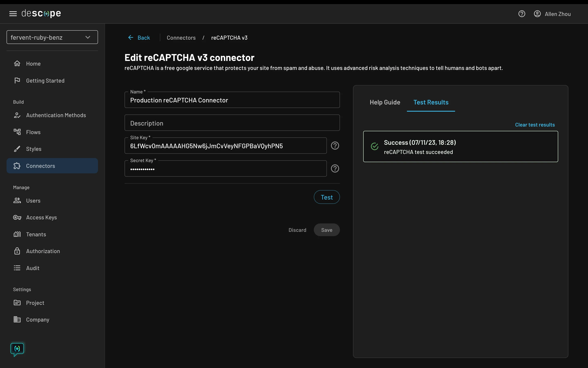Click the Tenants building icon
The width and height of the screenshot is (588, 368).
click(x=17, y=234)
